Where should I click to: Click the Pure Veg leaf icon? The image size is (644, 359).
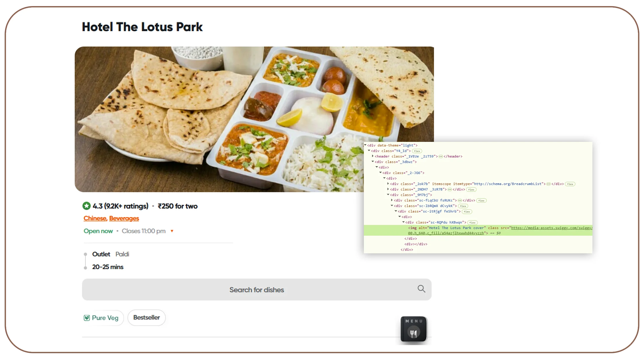click(x=87, y=318)
